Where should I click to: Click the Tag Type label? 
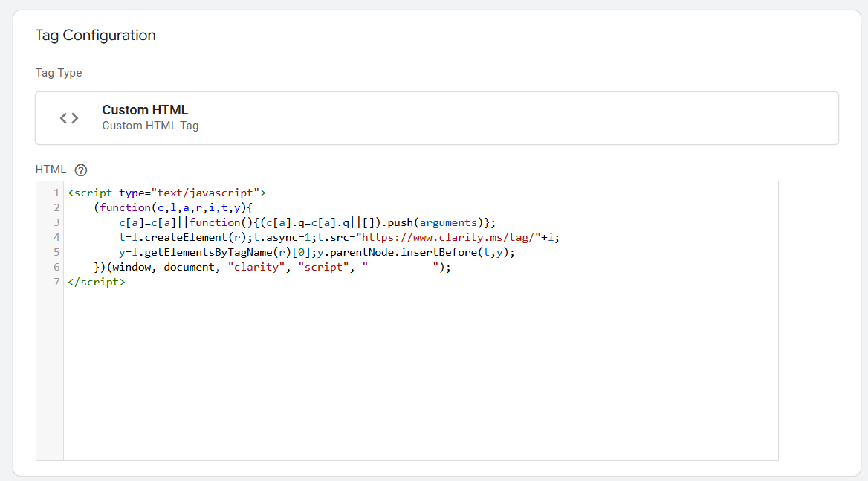click(59, 73)
